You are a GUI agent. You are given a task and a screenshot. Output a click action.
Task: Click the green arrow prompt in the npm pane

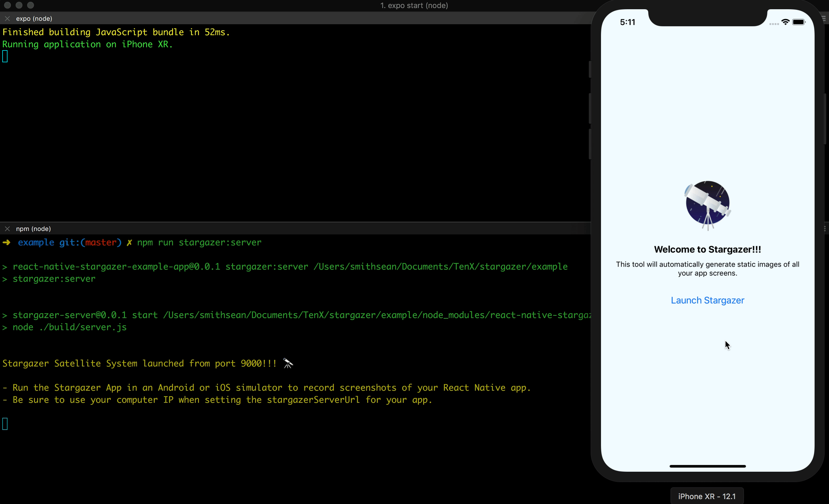click(x=7, y=242)
